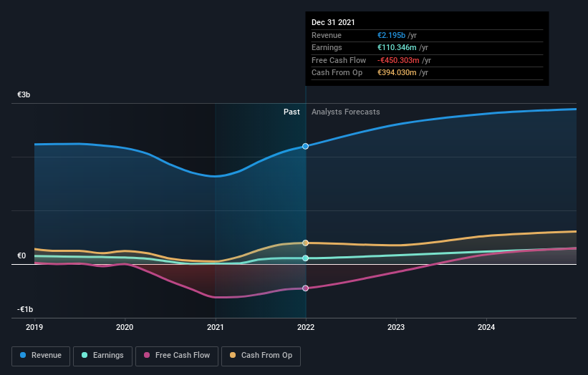Select the Cash From Op marker at 2022

[306, 243]
